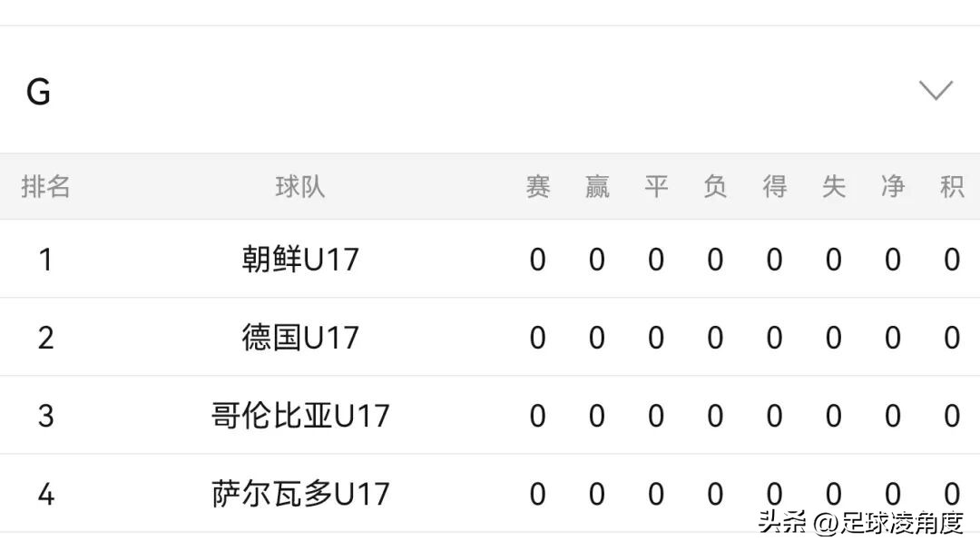The height and width of the screenshot is (551, 980).
Task: Click the 排名 ranking column header
Action: tap(45, 186)
